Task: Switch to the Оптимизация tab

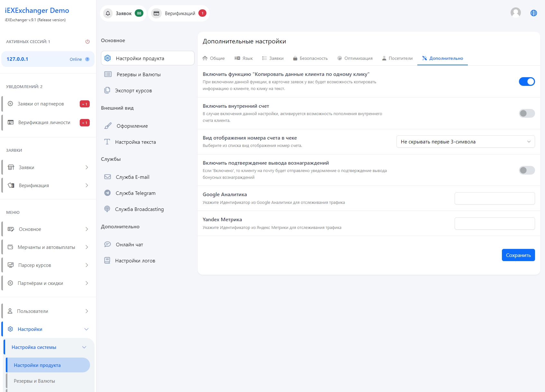Action: coord(355,58)
